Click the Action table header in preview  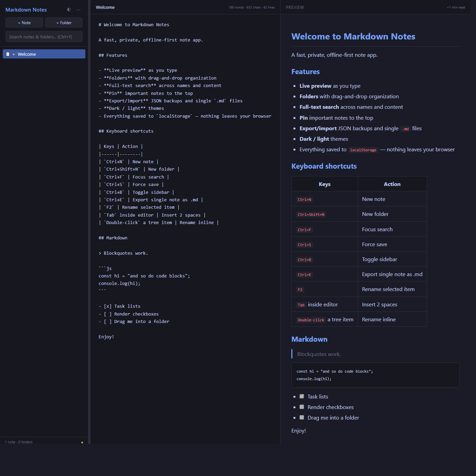[x=392, y=184]
